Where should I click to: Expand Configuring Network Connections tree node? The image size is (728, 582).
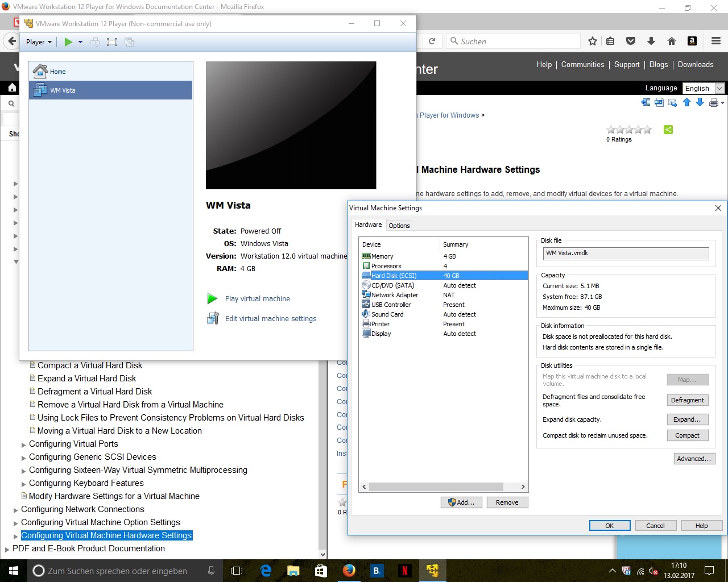[16, 510]
